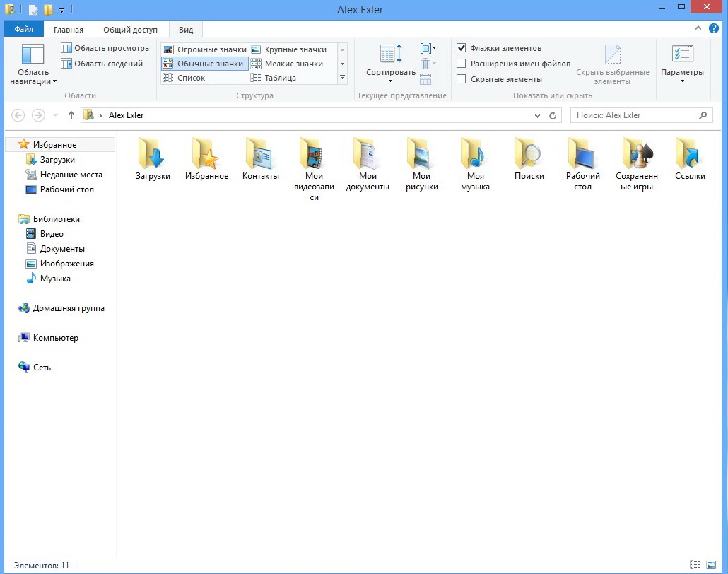The image size is (728, 574).
Task: Click the Up arrow navigation button
Action: pos(71,115)
